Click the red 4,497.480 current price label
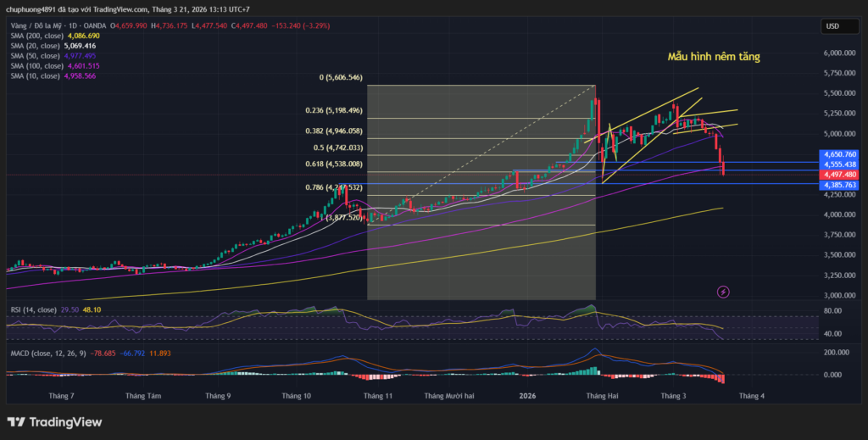This screenshot has height=440, width=868. (x=840, y=174)
